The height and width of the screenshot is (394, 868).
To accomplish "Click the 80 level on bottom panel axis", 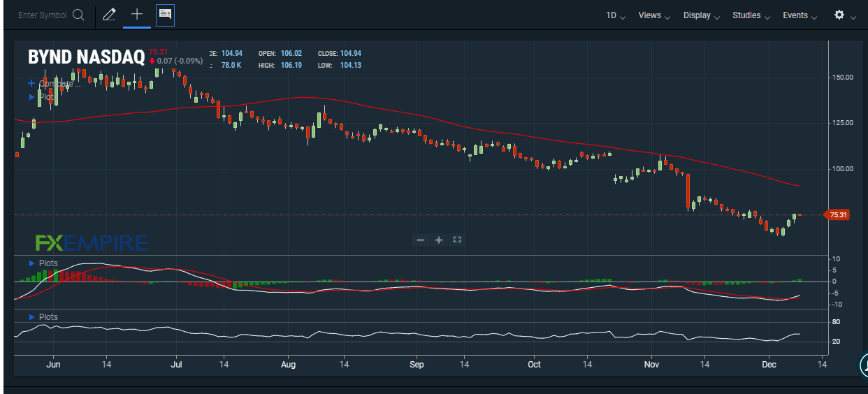I will click(836, 322).
